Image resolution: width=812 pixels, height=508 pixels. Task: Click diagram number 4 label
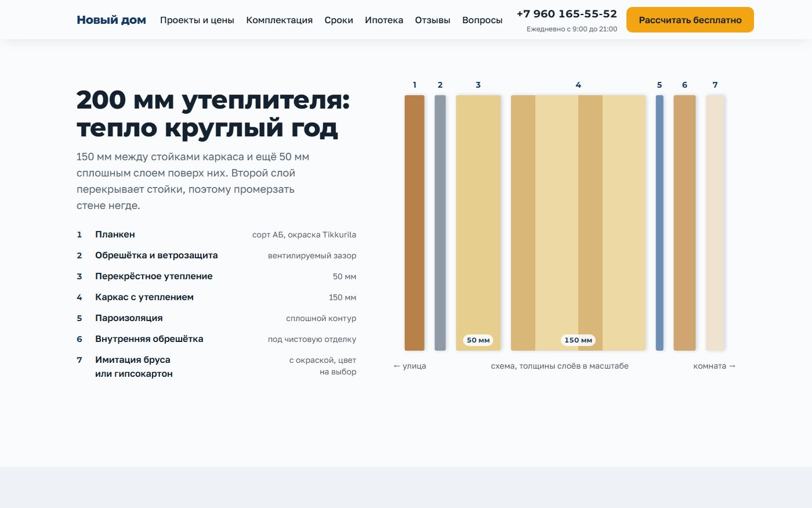coord(578,85)
